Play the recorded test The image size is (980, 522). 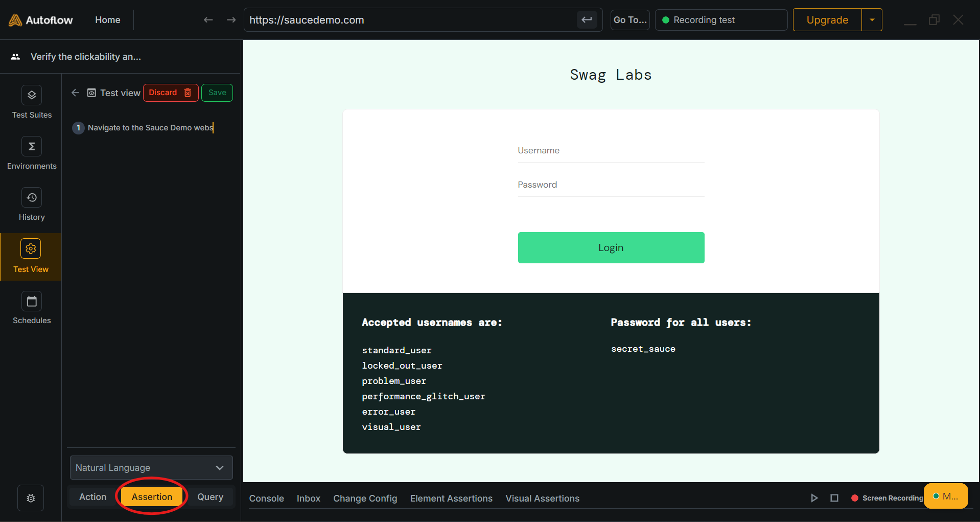tap(814, 498)
